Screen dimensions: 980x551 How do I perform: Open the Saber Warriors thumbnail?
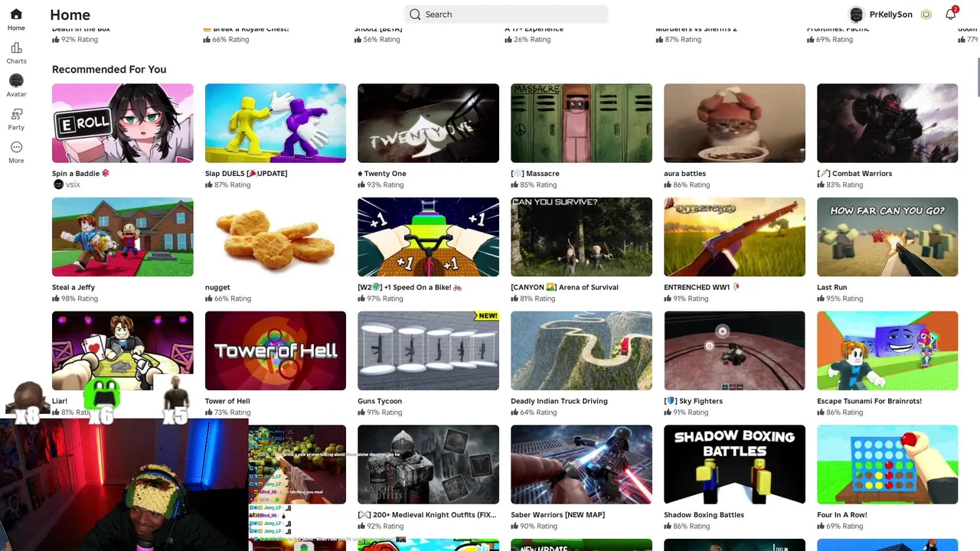click(581, 465)
